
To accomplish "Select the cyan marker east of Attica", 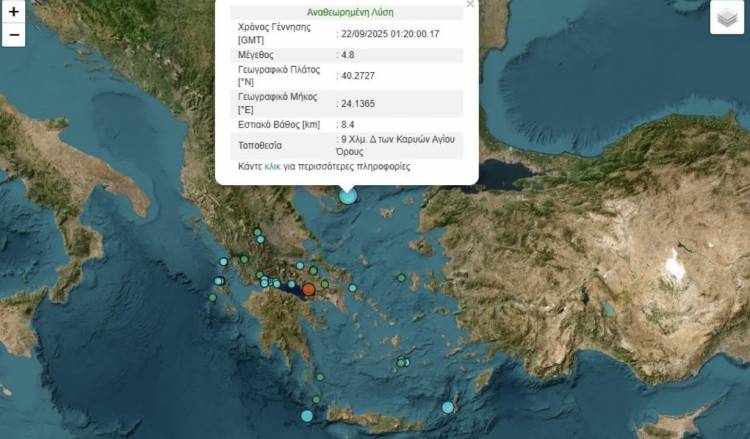I will click(x=353, y=289).
